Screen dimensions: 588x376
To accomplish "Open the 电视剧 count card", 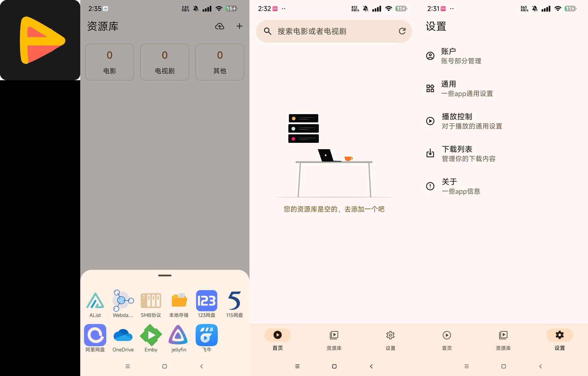I will pyautogui.click(x=165, y=62).
